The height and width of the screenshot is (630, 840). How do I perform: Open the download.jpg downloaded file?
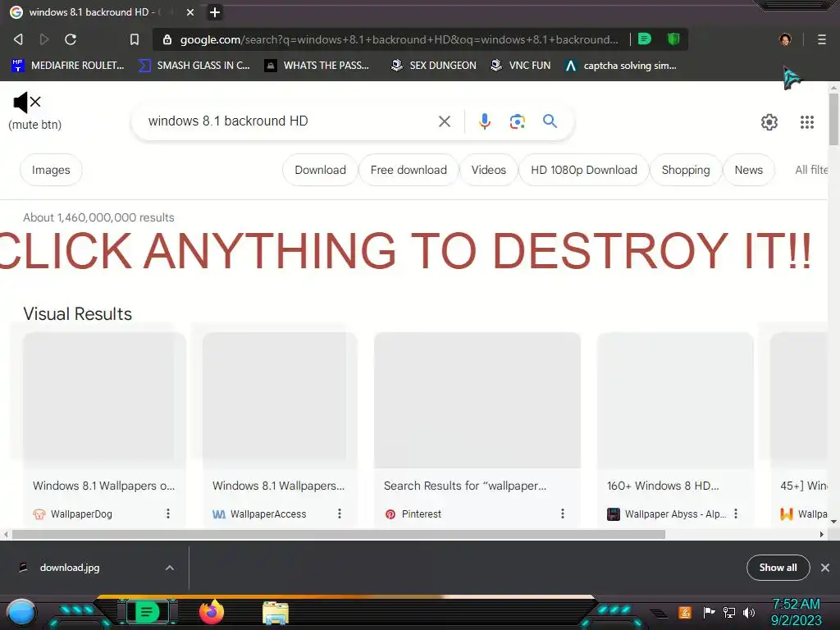pyautogui.click(x=70, y=568)
